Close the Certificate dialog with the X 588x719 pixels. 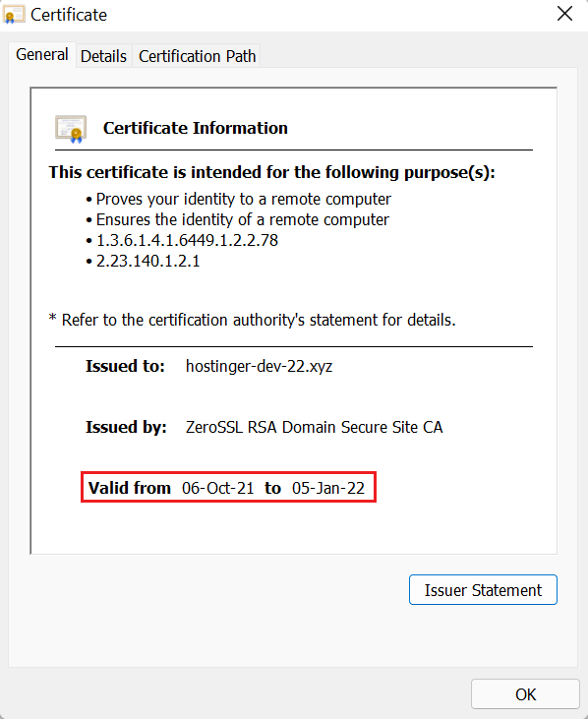[564, 14]
